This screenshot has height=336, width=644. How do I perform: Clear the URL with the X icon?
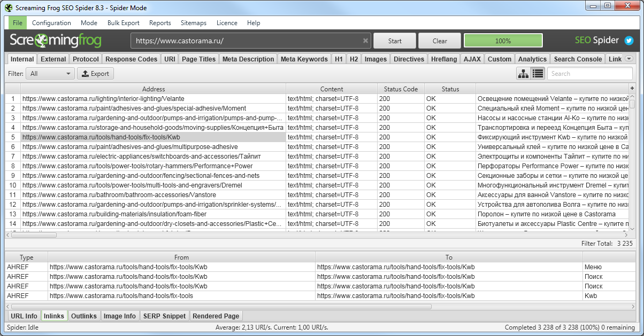[365, 41]
